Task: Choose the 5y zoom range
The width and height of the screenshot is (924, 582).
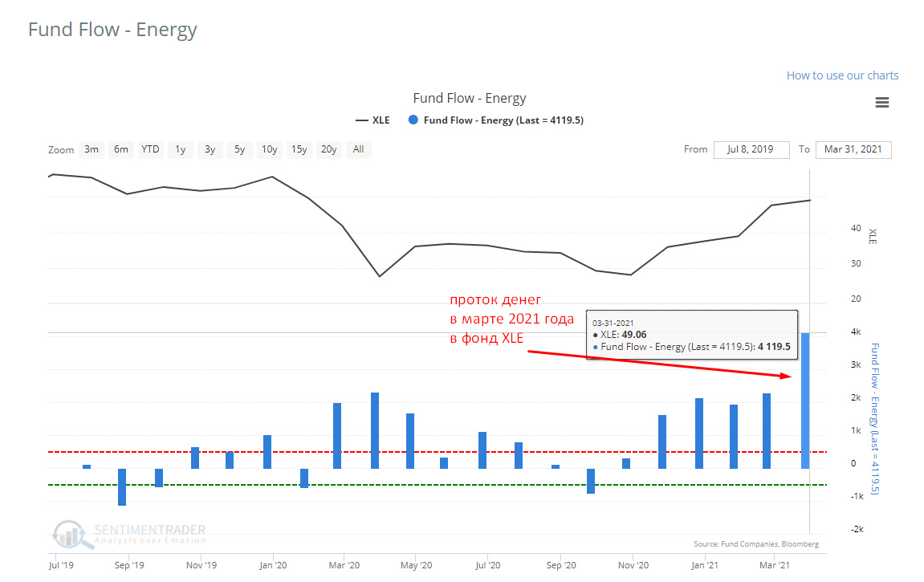Action: 239,149
